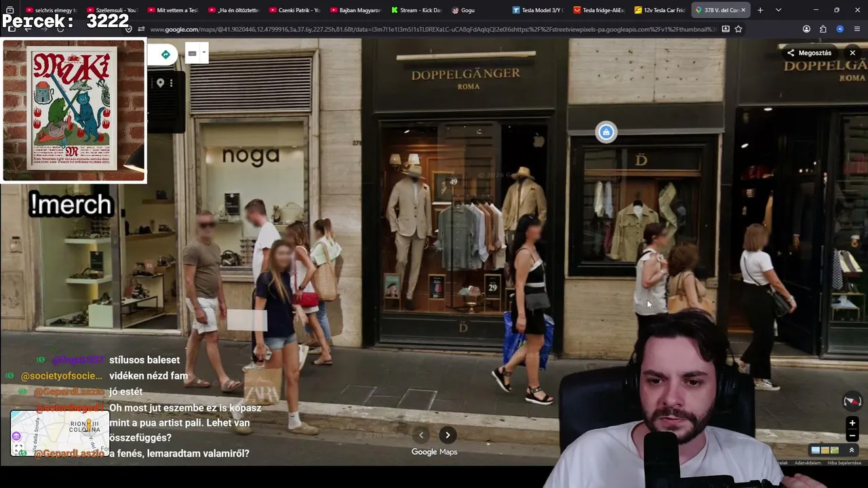Image resolution: width=868 pixels, height=488 pixels.
Task: Switch to the 'Bajban Magyaror' tab
Action: pos(355,10)
